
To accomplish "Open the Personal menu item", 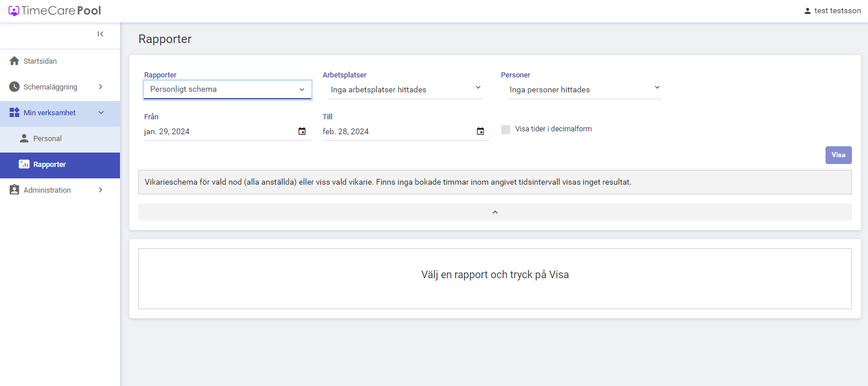I will (60, 138).
